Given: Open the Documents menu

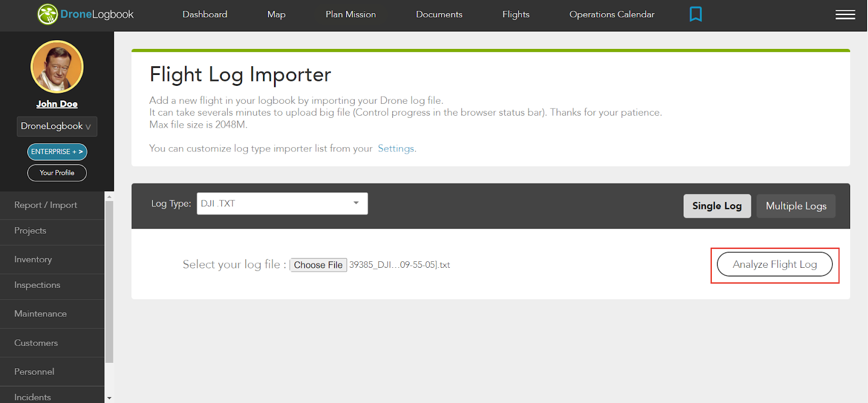Looking at the screenshot, I should coord(439,15).
